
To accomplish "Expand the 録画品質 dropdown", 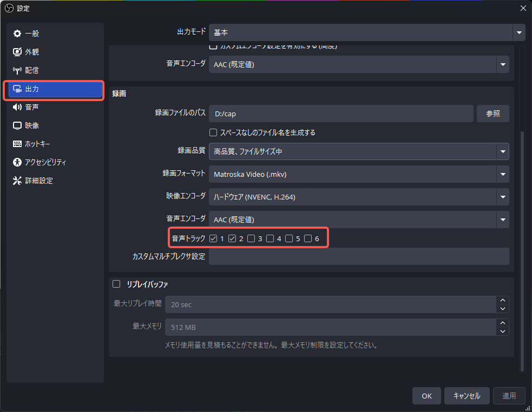I will pyautogui.click(x=359, y=151).
